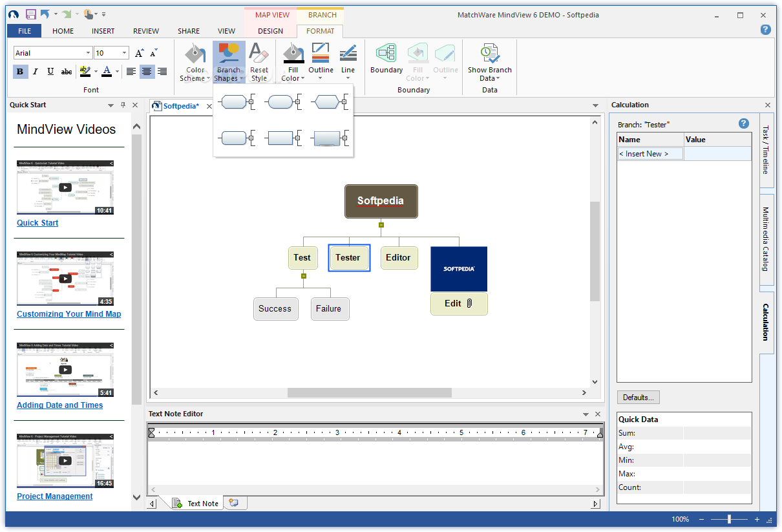
Task: Click the paperclip attachment icon on Edit branch
Action: click(470, 303)
